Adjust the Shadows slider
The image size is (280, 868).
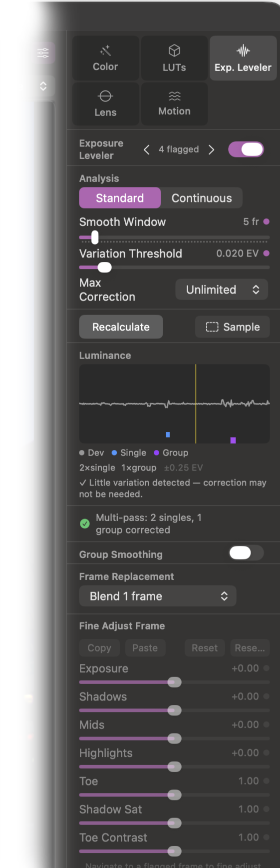[174, 710]
